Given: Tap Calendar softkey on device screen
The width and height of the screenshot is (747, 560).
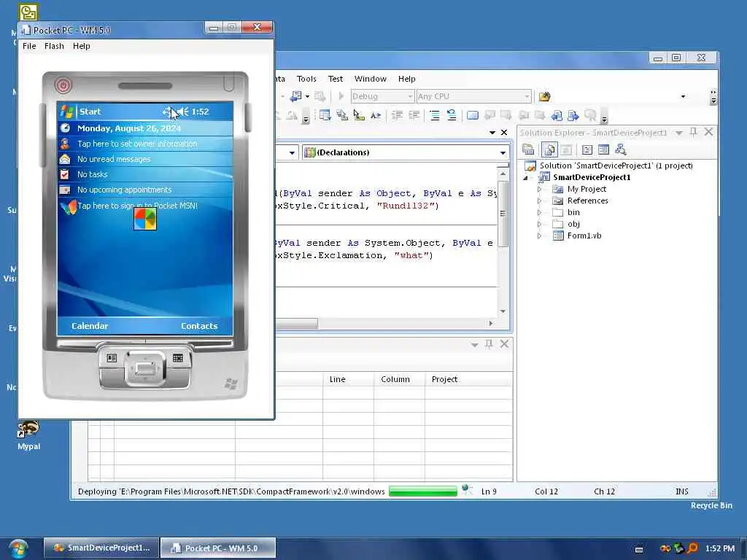Looking at the screenshot, I should coord(90,326).
